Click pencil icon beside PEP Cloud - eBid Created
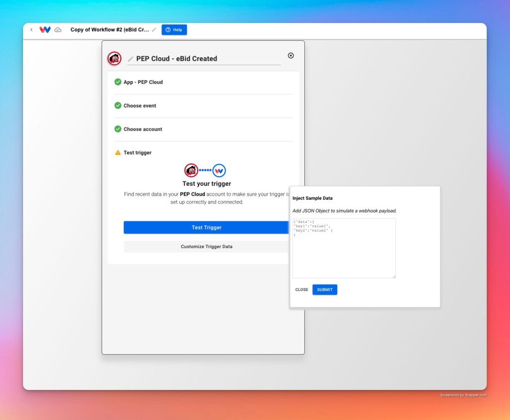The image size is (510, 420). (x=130, y=59)
